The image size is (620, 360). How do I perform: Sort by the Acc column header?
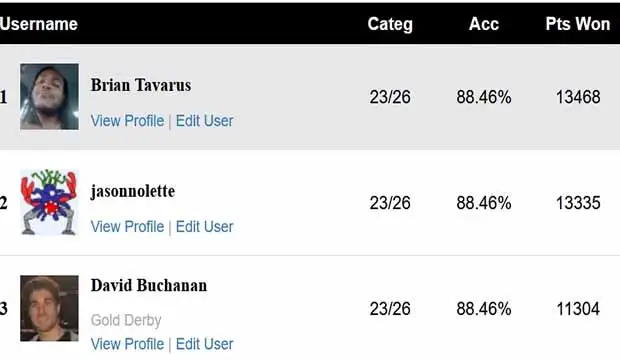[484, 24]
